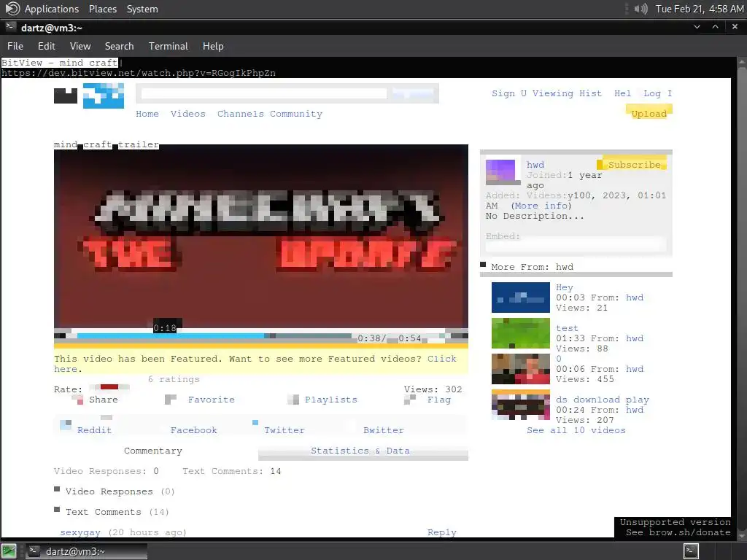
Task: Click the Favorite icon
Action: click(x=171, y=400)
